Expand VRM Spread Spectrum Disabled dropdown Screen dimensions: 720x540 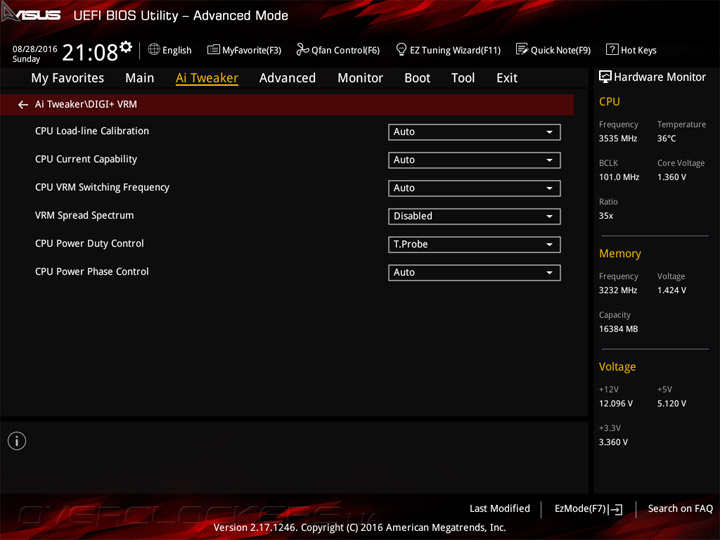(x=474, y=216)
